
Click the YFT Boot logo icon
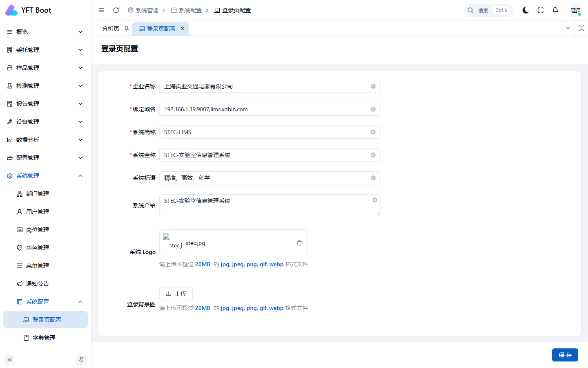pyautogui.click(x=11, y=10)
